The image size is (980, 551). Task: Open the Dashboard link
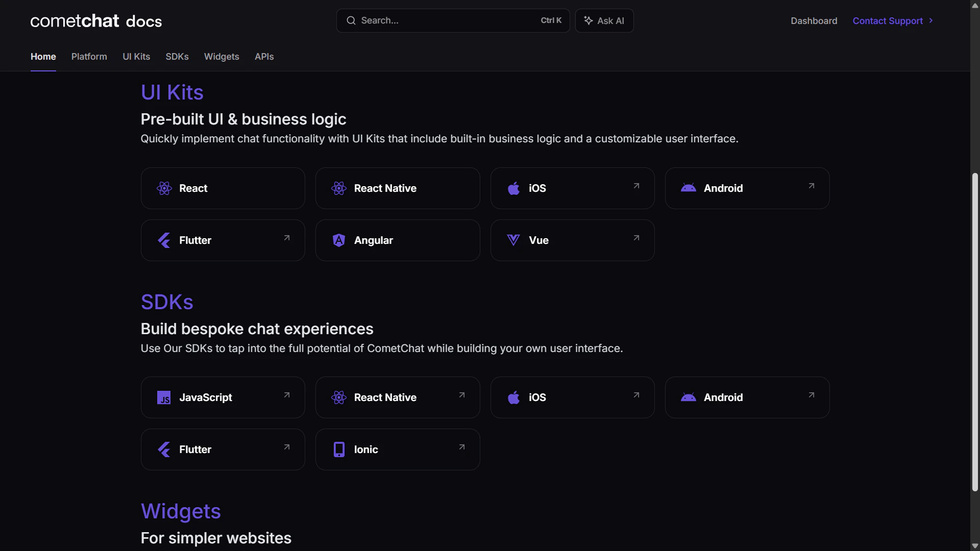click(814, 21)
